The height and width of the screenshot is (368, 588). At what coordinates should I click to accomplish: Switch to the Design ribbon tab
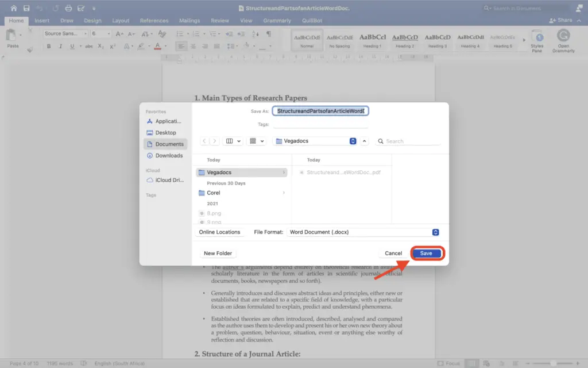(92, 21)
